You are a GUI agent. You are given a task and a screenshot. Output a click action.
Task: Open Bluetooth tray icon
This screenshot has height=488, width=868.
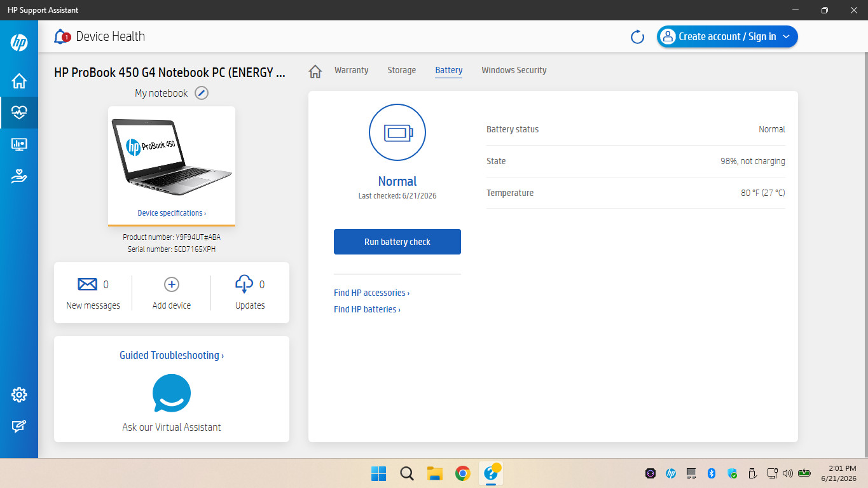[x=712, y=473]
